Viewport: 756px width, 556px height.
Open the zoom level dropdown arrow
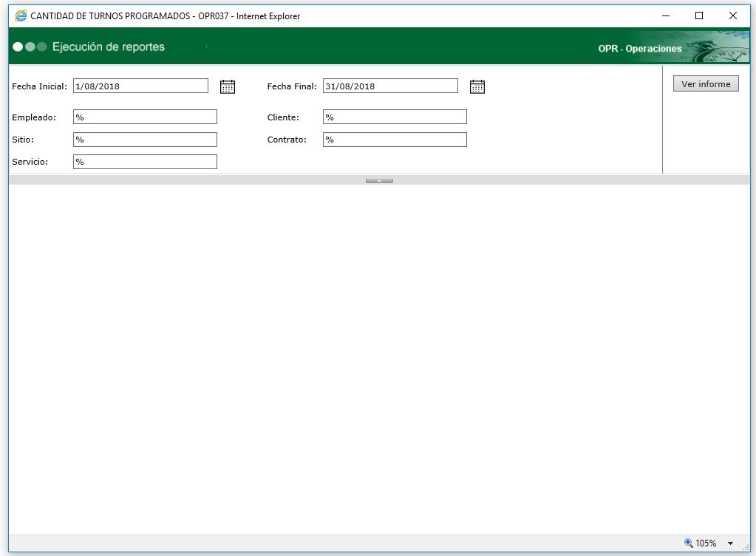[x=730, y=543]
